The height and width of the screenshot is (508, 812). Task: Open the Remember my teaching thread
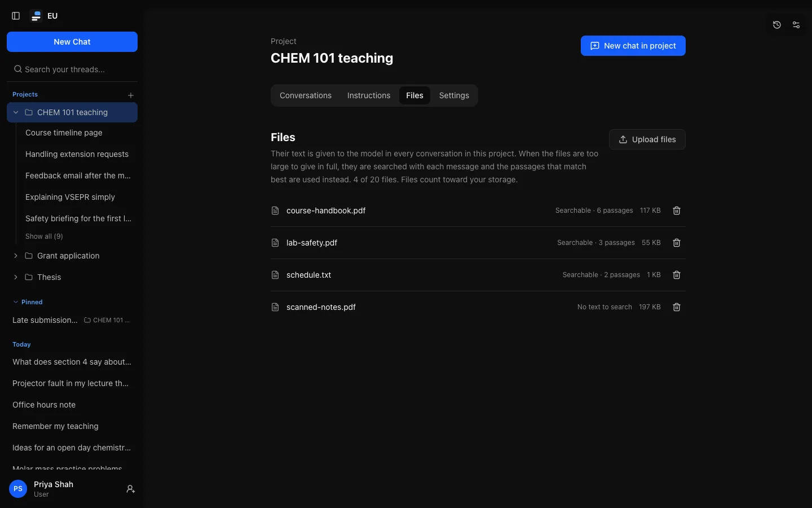click(x=72, y=426)
